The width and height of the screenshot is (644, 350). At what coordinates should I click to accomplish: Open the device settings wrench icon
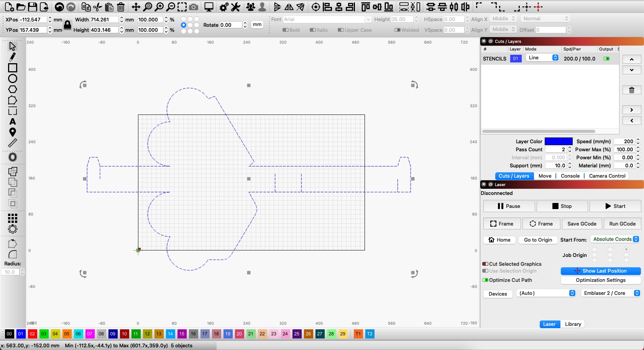[235, 7]
